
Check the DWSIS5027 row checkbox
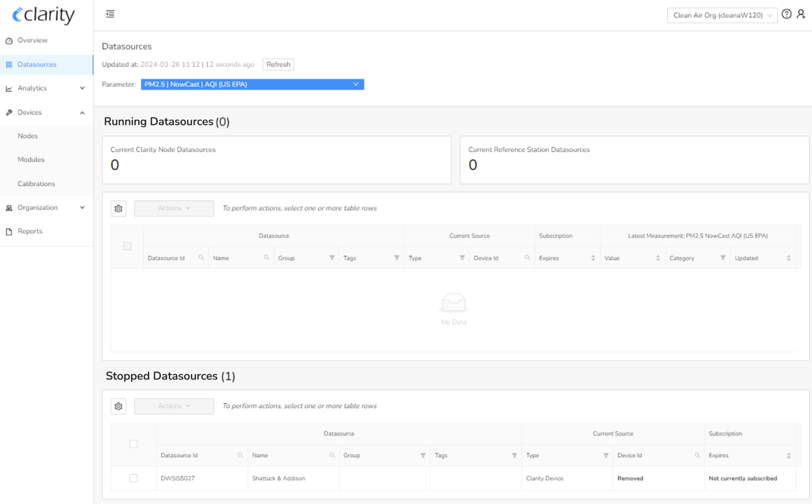pos(133,478)
